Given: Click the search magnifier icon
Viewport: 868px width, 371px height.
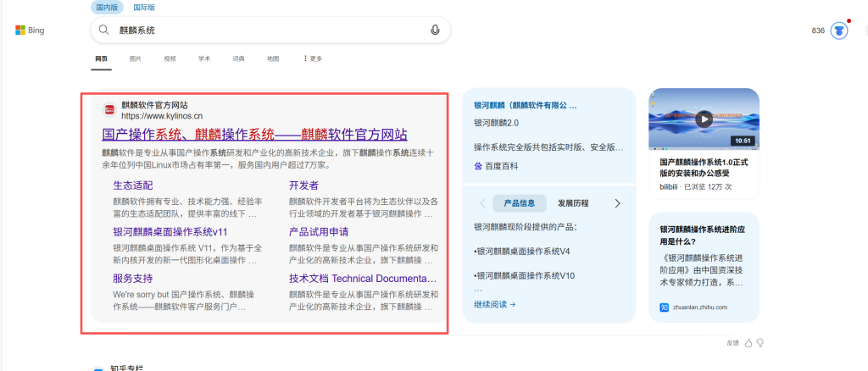Looking at the screenshot, I should (103, 30).
